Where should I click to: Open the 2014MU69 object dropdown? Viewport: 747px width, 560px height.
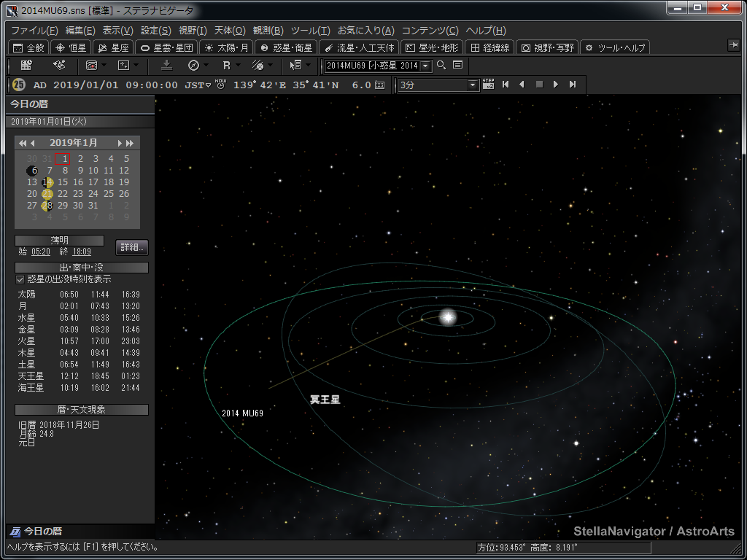coord(426,66)
